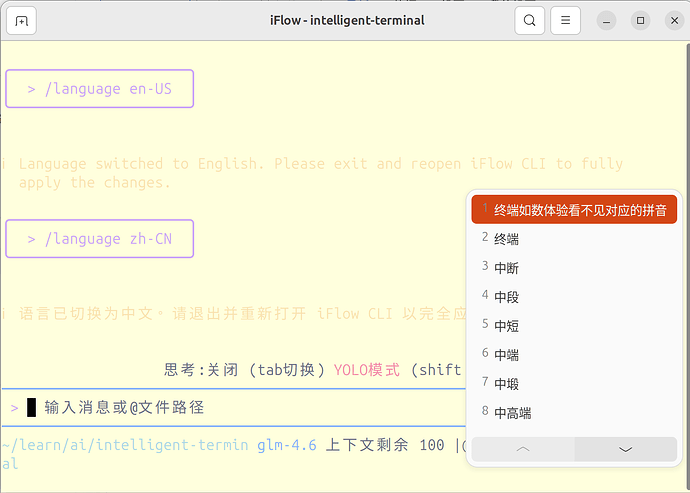Choose candidate 2 终端
690x493 pixels.
point(506,239)
